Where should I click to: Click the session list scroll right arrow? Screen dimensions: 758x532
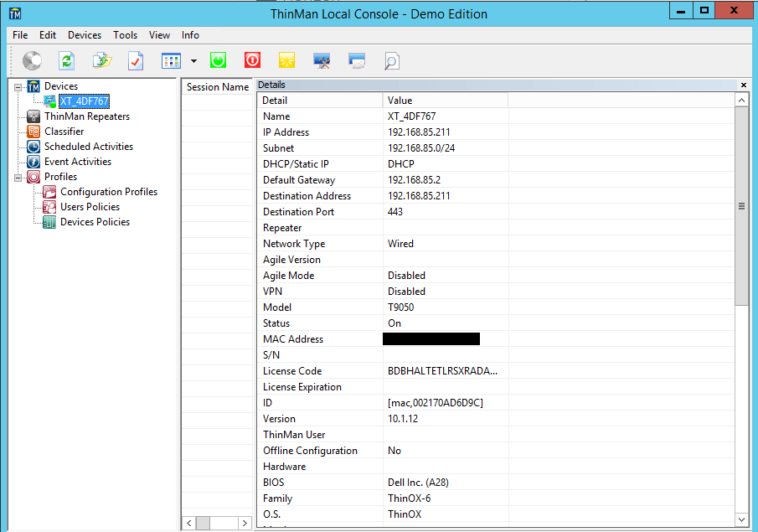(245, 523)
